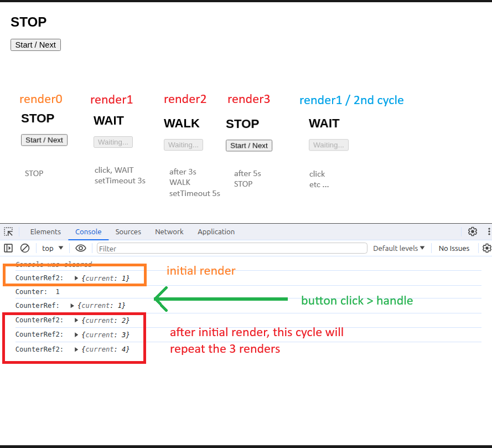This screenshot has width=492, height=448.
Task: Create a live expression with the eye icon
Action: point(81,248)
